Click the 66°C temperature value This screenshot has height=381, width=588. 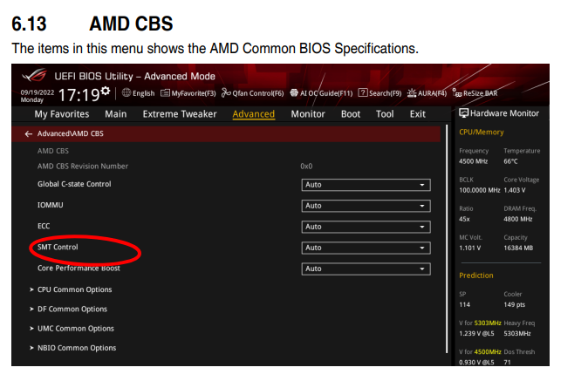(x=510, y=161)
